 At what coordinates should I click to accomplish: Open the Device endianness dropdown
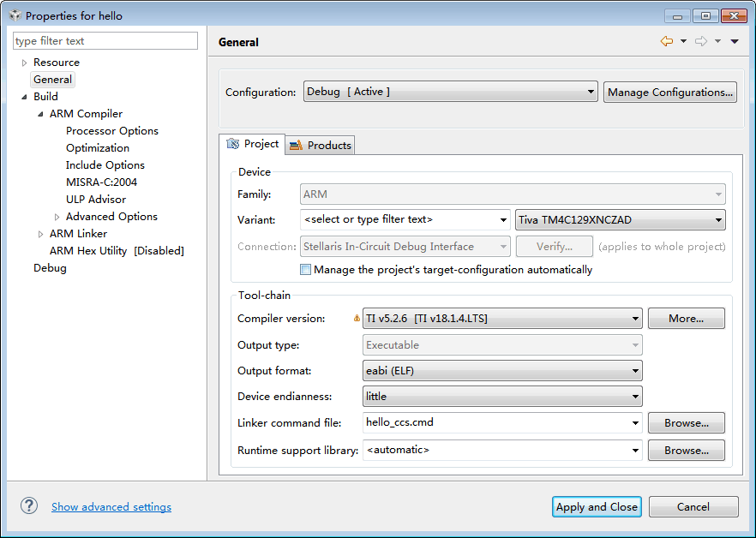pos(502,396)
